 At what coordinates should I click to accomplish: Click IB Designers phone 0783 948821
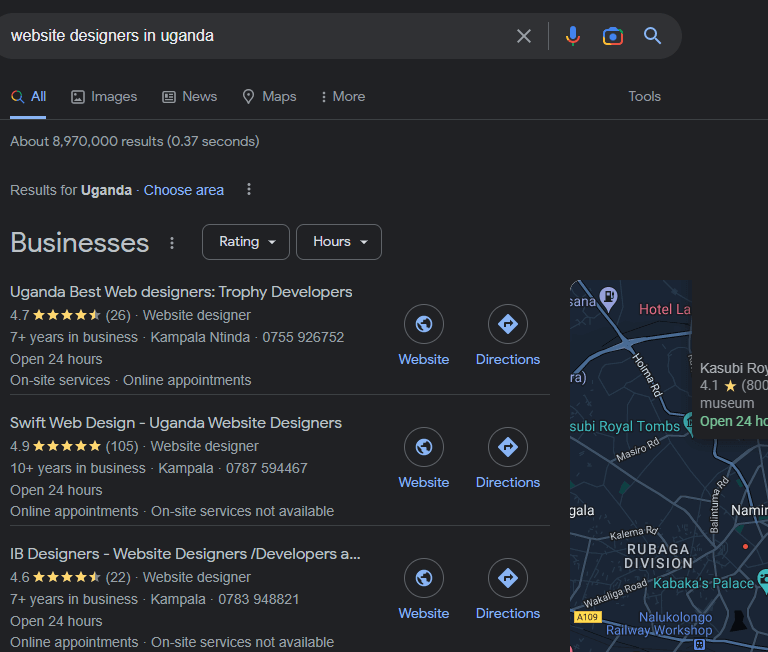tap(259, 600)
